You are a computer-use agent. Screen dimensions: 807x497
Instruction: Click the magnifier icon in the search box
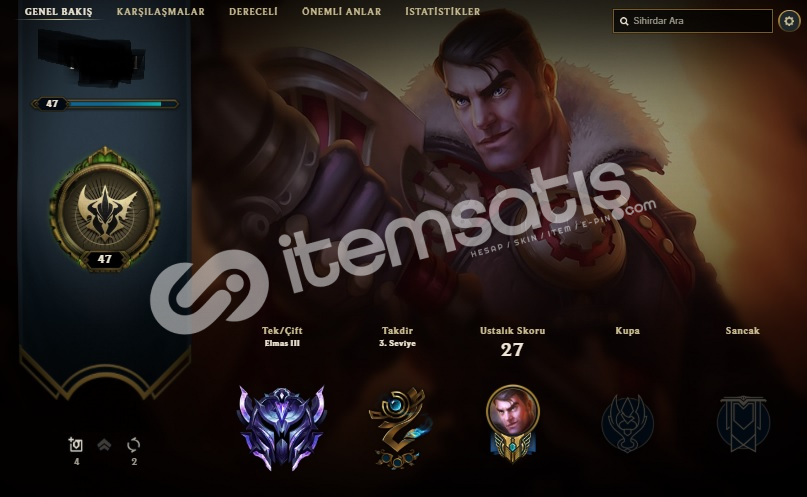(x=624, y=21)
